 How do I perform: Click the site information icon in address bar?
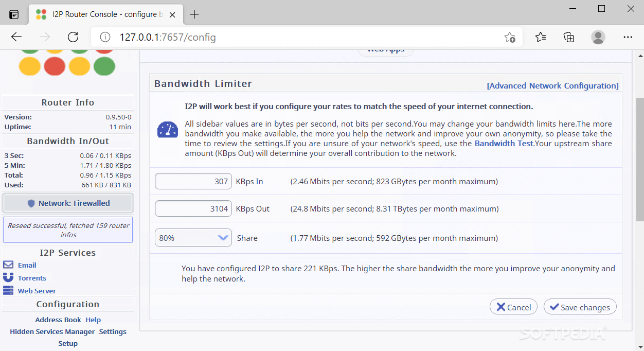[x=105, y=37]
